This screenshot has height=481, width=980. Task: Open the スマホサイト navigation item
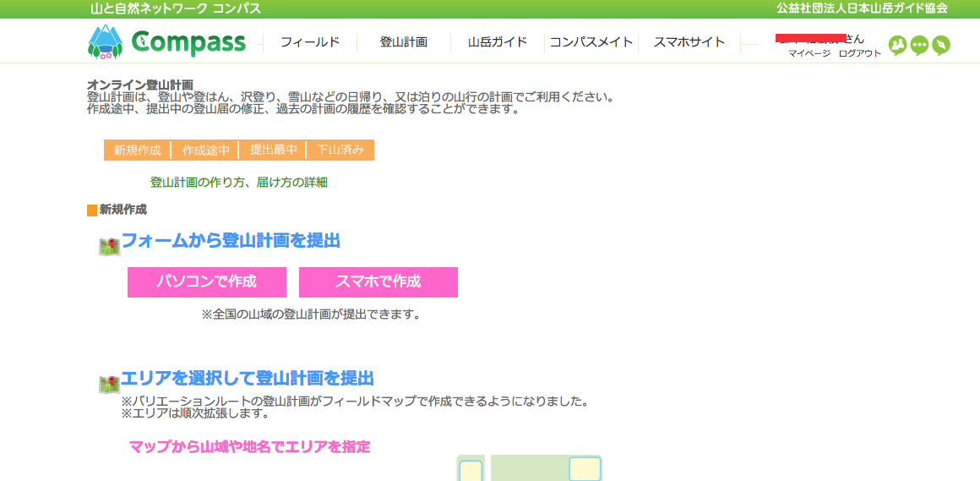[689, 42]
